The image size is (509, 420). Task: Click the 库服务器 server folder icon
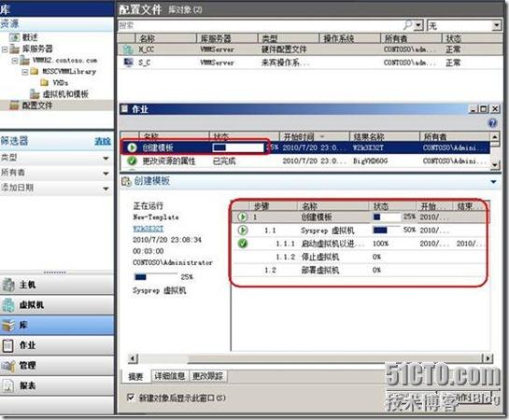coord(14,49)
